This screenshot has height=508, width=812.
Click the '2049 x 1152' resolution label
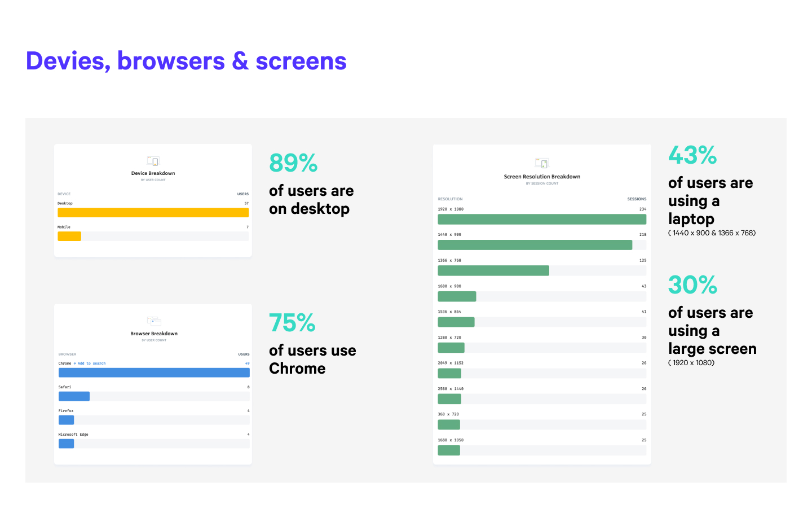coord(451,363)
